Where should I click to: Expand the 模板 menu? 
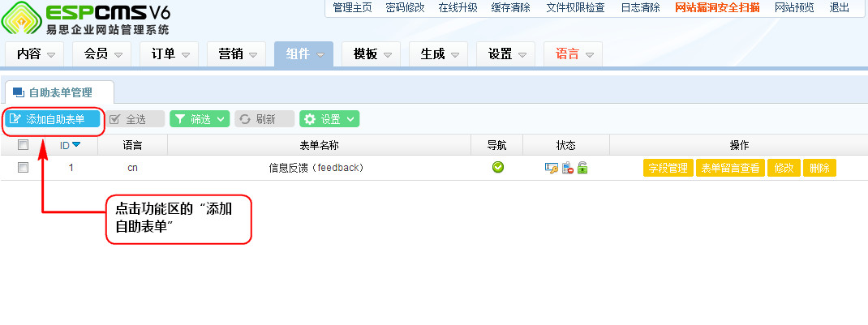[x=372, y=54]
